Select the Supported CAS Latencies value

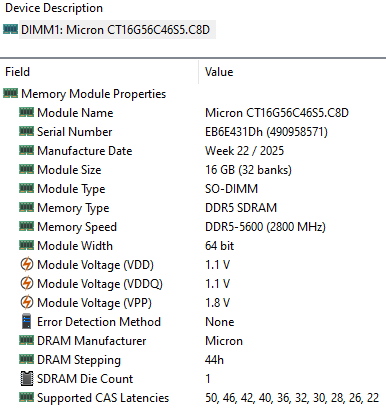292,398
